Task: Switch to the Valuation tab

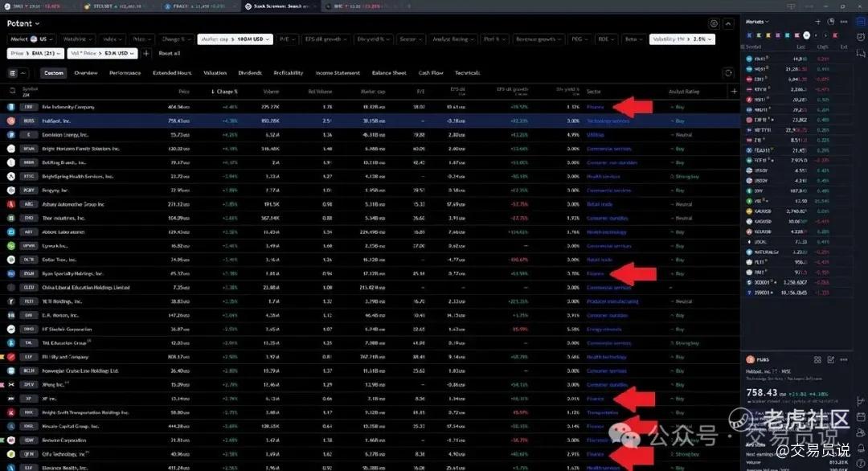Action: point(215,73)
